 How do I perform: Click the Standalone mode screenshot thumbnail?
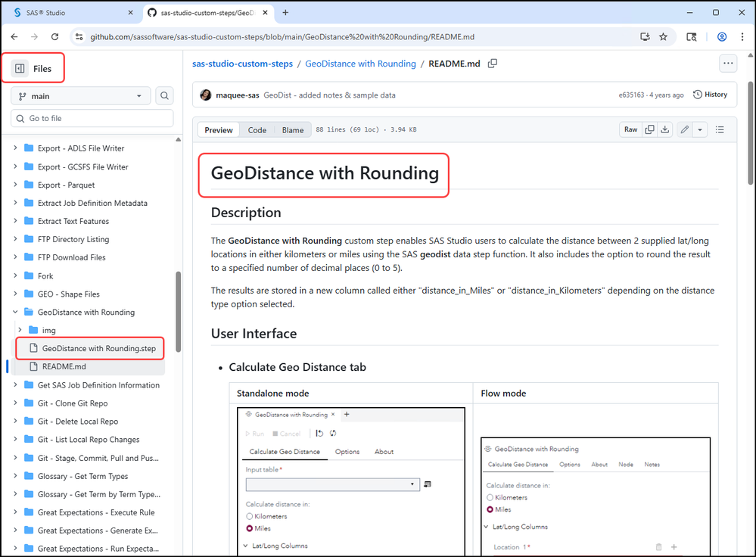point(351,482)
